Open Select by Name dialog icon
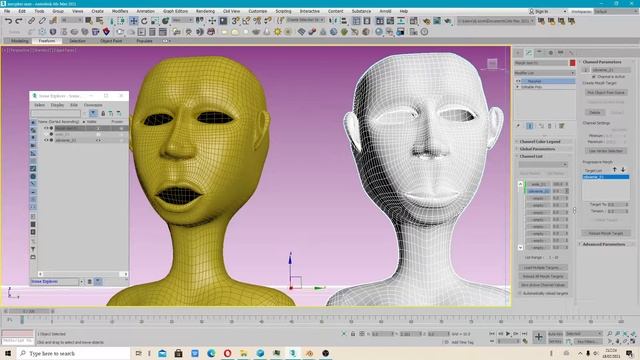 [x=99, y=20]
